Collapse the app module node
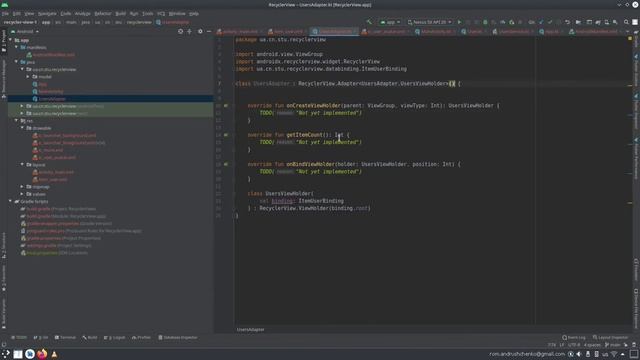This screenshot has width=640, height=360. [11, 40]
